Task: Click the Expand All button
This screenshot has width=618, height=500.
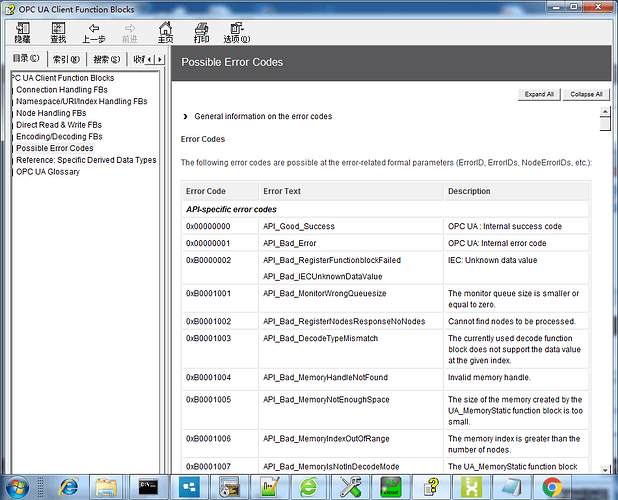Action: click(x=539, y=94)
